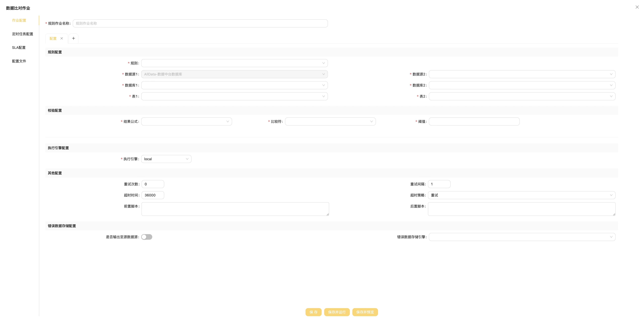Open the 数据源1 dropdown
Image resolution: width=644 pixels, height=334 pixels.
pos(234,74)
